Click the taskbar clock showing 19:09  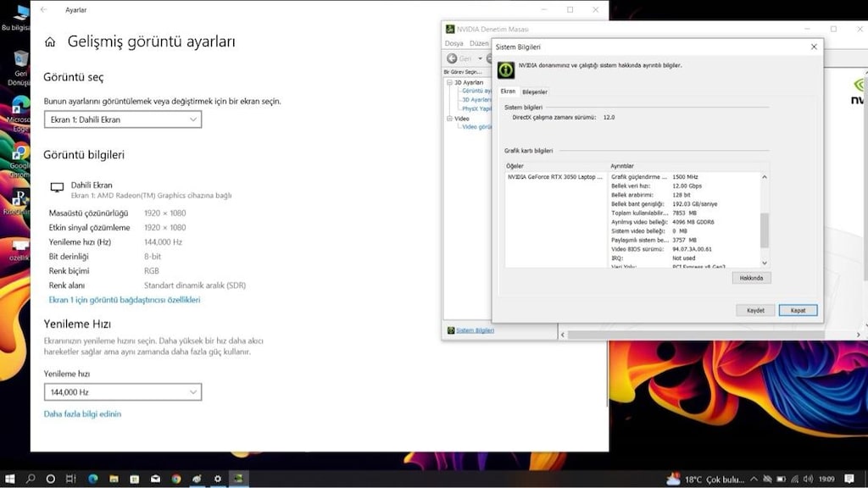click(x=826, y=480)
